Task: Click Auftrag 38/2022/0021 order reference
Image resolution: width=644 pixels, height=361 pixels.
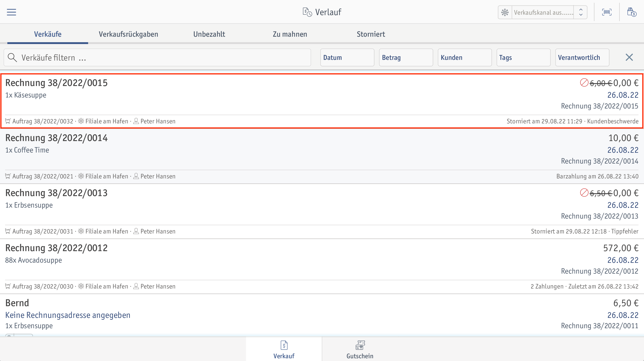Action: click(x=43, y=176)
